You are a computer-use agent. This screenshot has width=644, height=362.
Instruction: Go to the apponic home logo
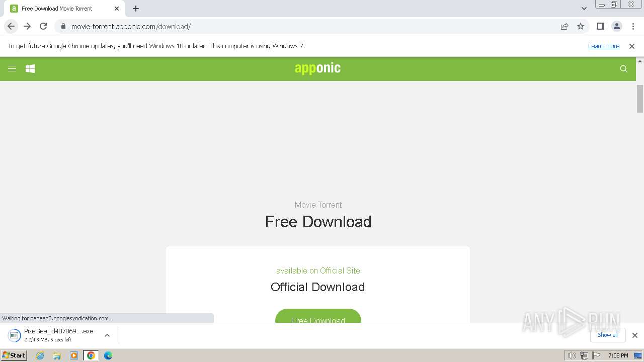(317, 68)
